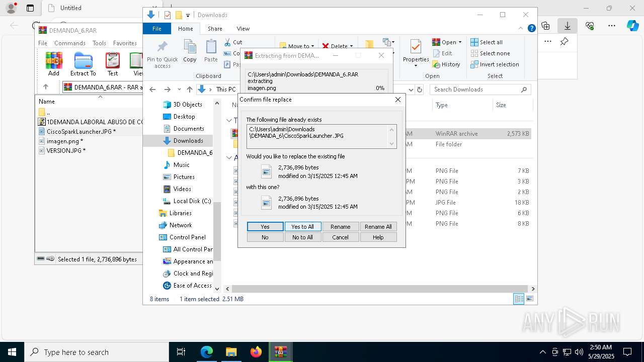Viewport: 644px width, 362px height.
Task: Refresh the Downloads folder view
Action: point(421,89)
